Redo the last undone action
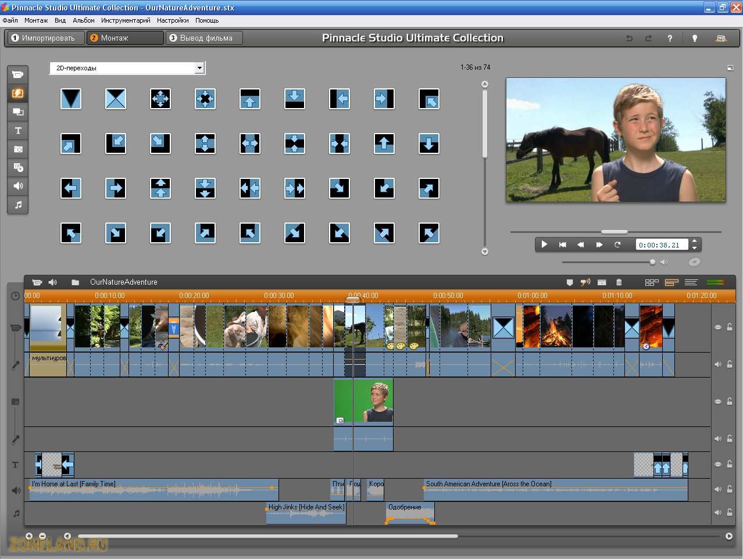The image size is (743, 560). (648, 38)
